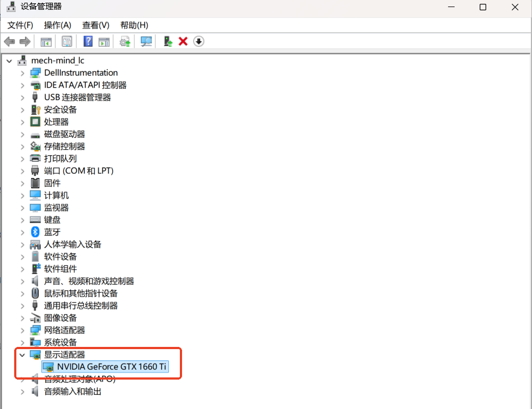Open the 操作(A) menu

point(57,25)
